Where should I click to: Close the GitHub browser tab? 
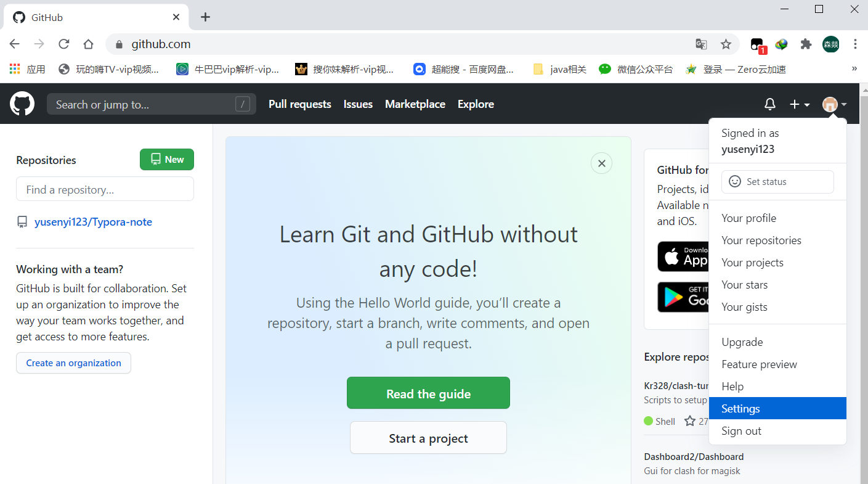[176, 17]
